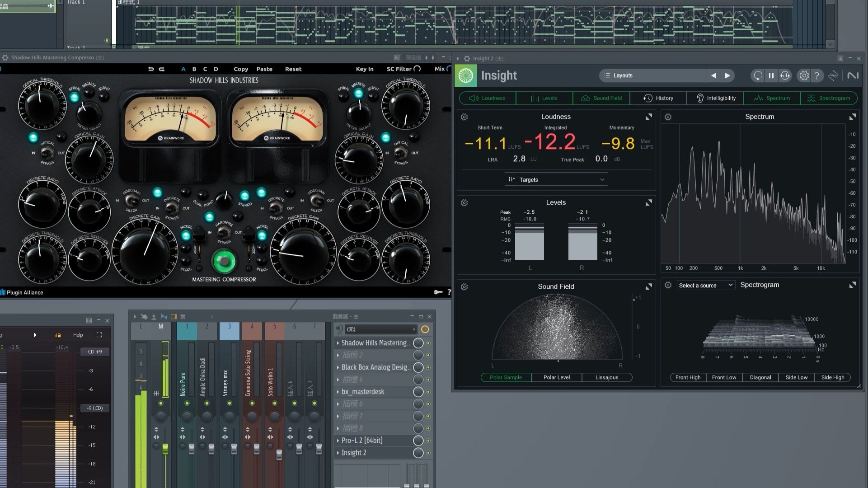Click the Master track volume fader
Screen dimensions: 868x488
[165, 449]
